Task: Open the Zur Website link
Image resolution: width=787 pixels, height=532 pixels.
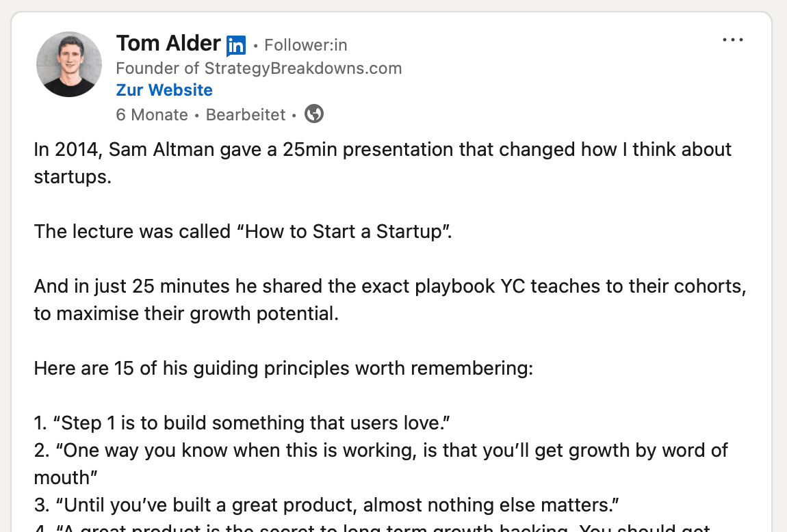Action: [164, 90]
